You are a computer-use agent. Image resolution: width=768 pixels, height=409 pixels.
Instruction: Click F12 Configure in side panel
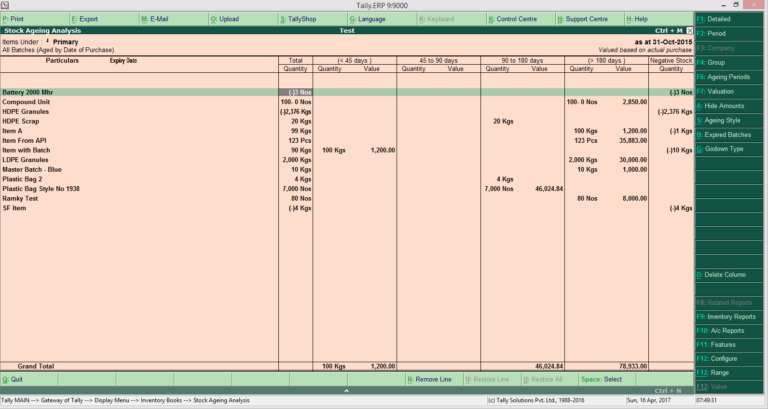click(730, 358)
